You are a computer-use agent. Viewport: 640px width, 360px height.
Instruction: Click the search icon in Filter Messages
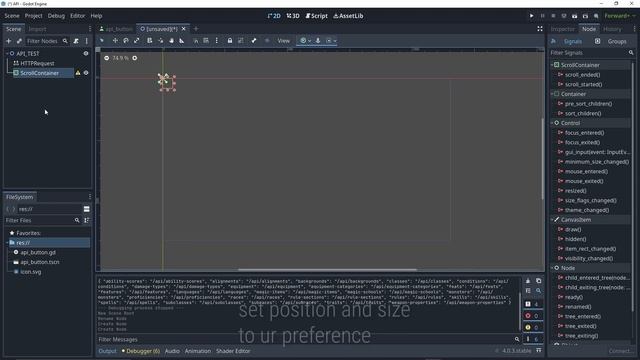pos(517,339)
